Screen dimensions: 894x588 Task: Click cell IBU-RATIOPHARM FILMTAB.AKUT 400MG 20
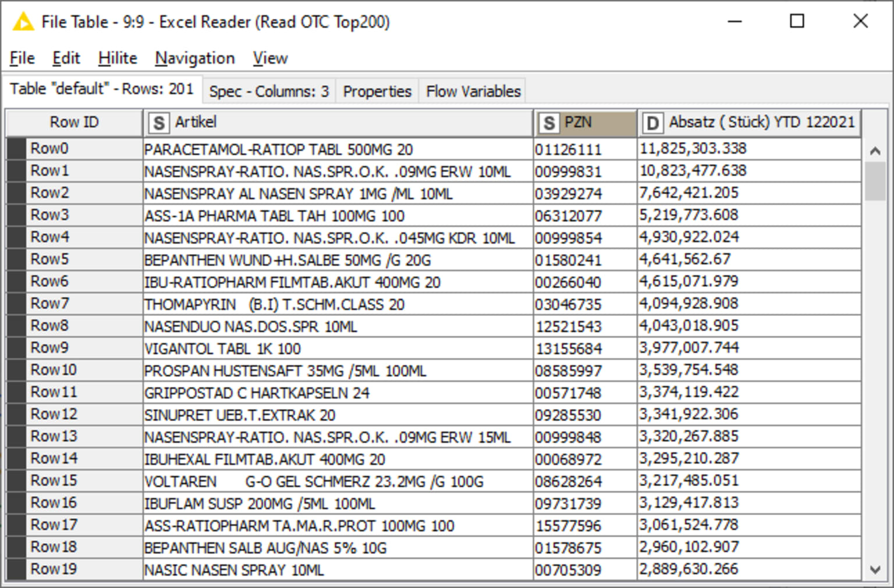338,281
